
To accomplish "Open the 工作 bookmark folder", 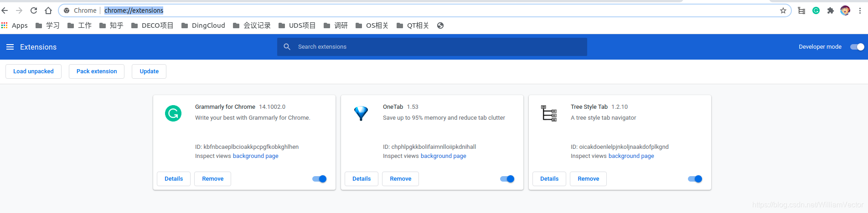I will [x=79, y=25].
